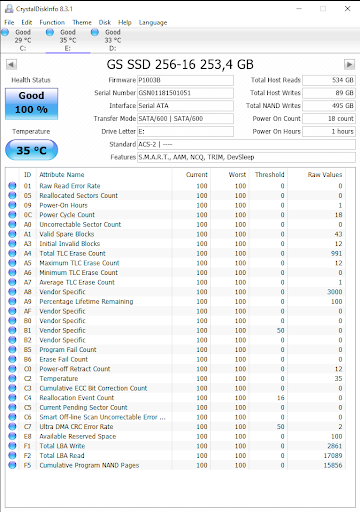
Task: Click the Power On Hours value 1 hours
Action: click(x=329, y=131)
